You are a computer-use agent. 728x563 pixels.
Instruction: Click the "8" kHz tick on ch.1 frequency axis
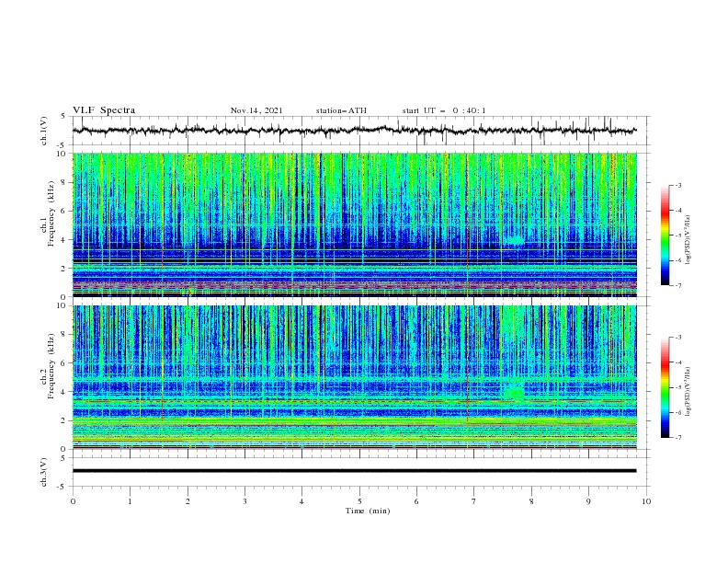coord(64,182)
